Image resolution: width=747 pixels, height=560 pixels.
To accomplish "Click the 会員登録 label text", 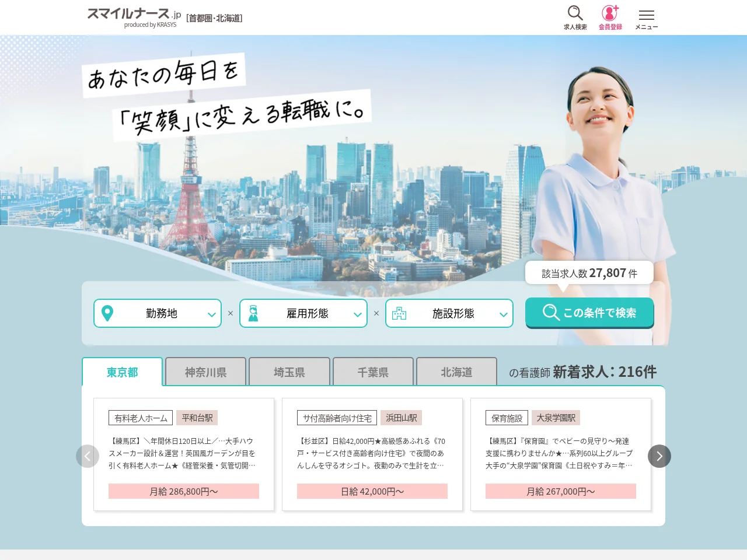I will [610, 27].
